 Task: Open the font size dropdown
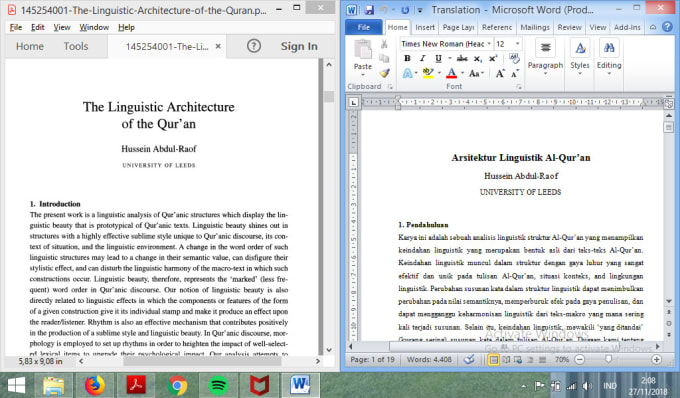pos(517,44)
